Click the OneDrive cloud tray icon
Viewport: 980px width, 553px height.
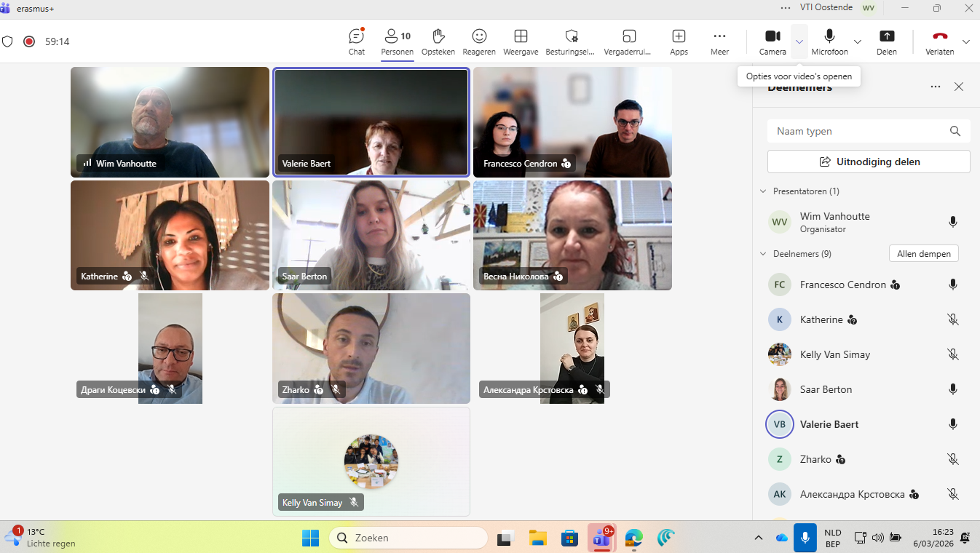(x=782, y=538)
